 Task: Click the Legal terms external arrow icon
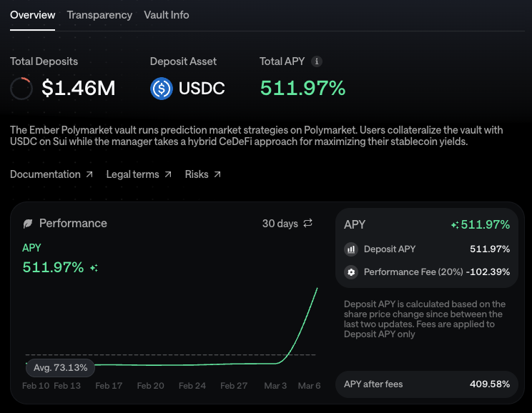(x=168, y=174)
